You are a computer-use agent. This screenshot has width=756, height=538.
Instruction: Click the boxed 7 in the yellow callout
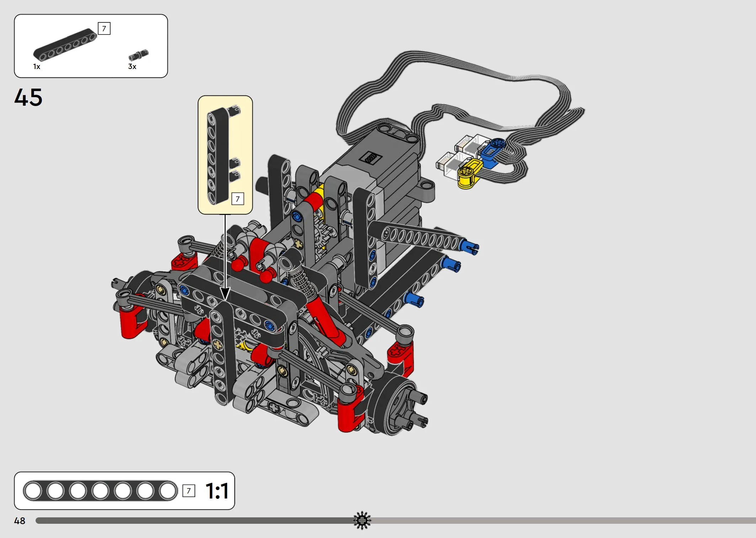tap(238, 199)
